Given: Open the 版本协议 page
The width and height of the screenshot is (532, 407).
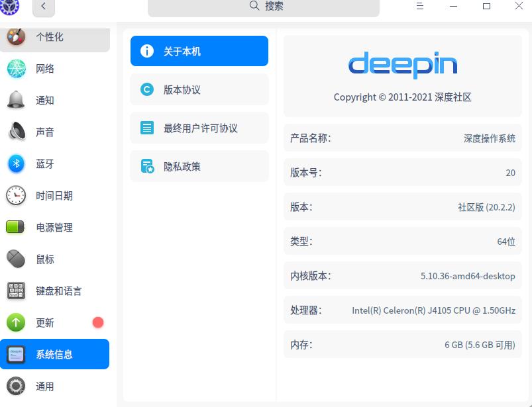Looking at the screenshot, I should [199, 89].
